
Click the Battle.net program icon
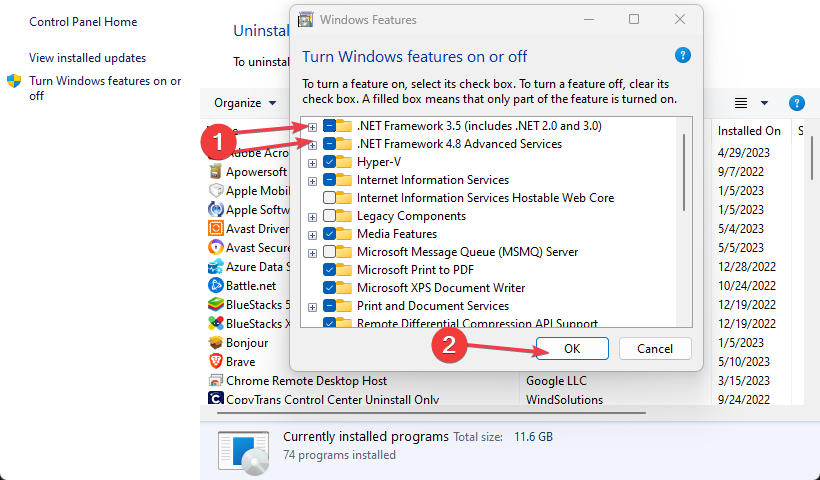(215, 285)
